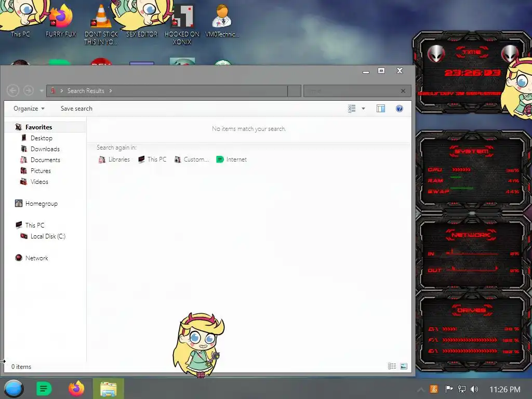Open the Action Center flag icon

(x=449, y=389)
